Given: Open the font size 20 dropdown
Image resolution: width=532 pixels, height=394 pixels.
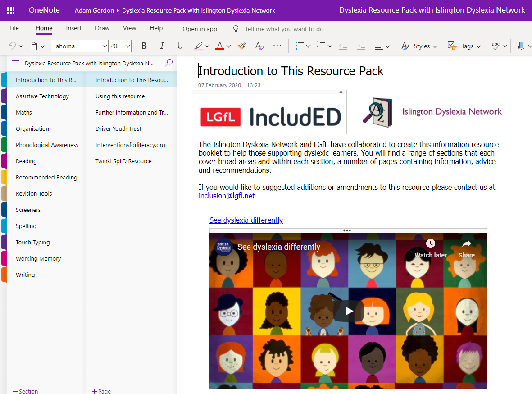Looking at the screenshot, I should tap(127, 46).
